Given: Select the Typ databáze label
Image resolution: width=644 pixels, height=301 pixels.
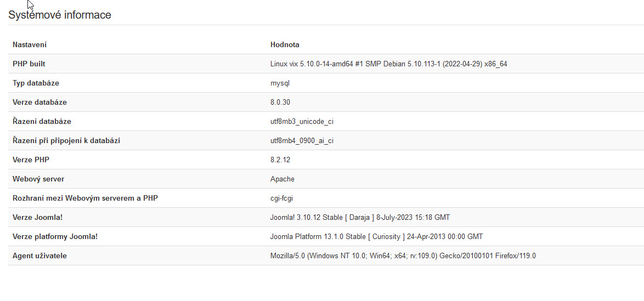Looking at the screenshot, I should [x=36, y=83].
